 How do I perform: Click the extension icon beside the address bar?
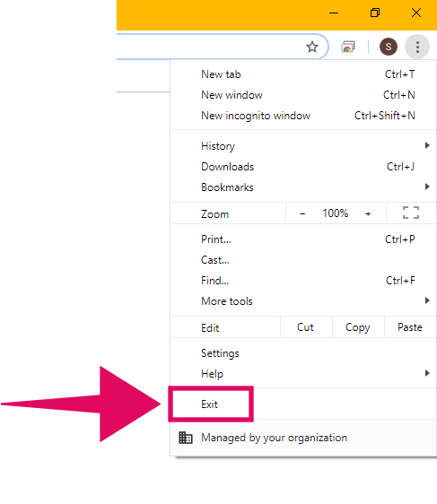(x=348, y=47)
